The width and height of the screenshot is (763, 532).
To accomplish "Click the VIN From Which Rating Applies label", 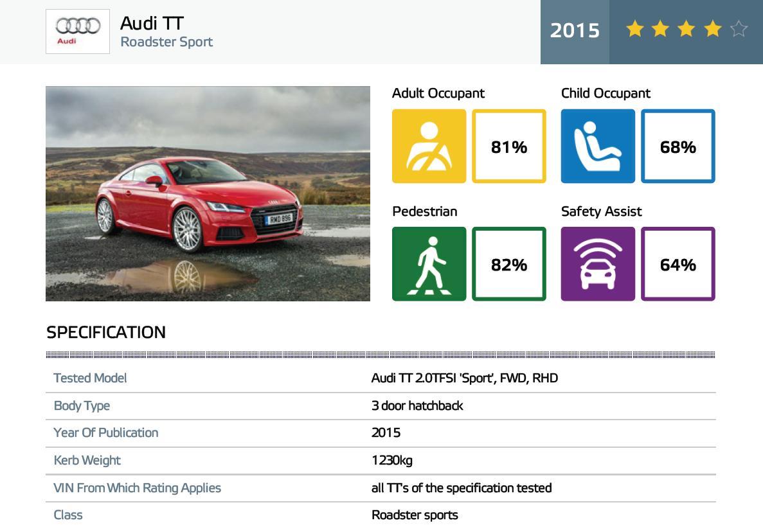I will (137, 488).
